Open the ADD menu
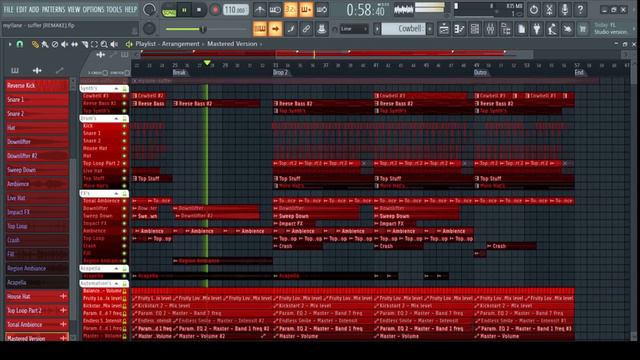This screenshot has width=640, height=360. coord(34,9)
